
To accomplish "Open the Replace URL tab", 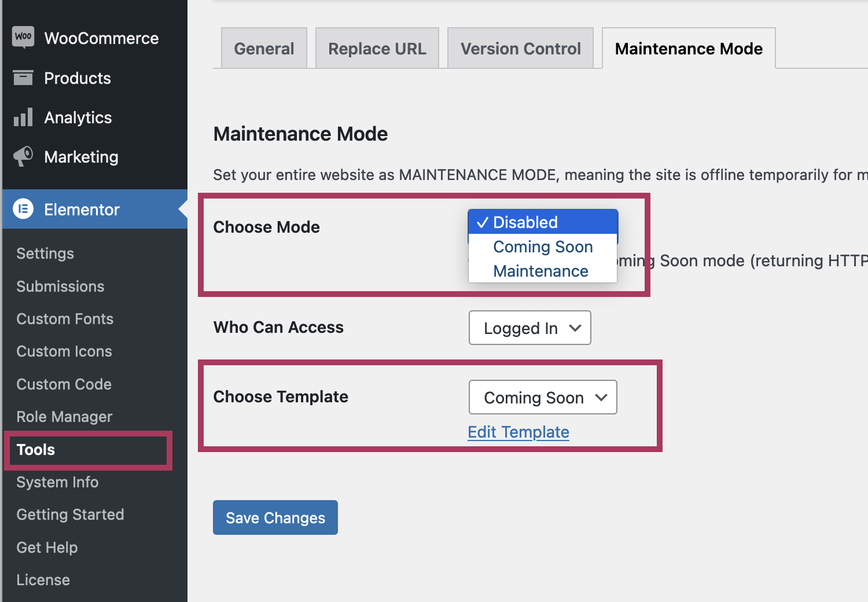I will coord(377,49).
